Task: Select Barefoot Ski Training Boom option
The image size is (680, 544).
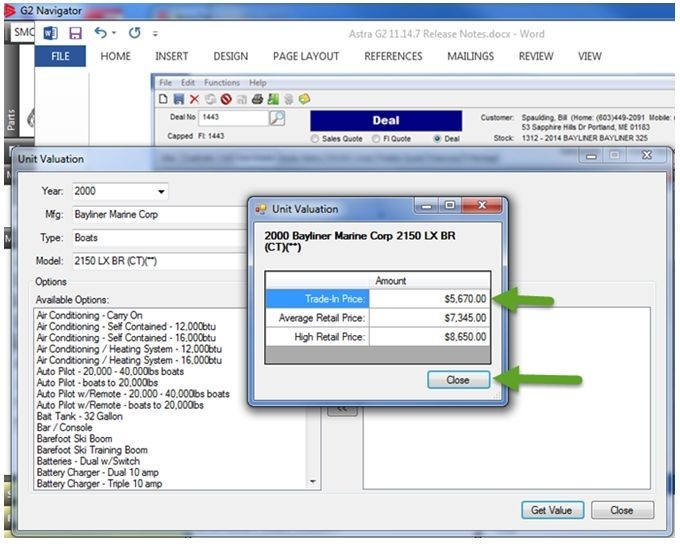Action: point(92,450)
